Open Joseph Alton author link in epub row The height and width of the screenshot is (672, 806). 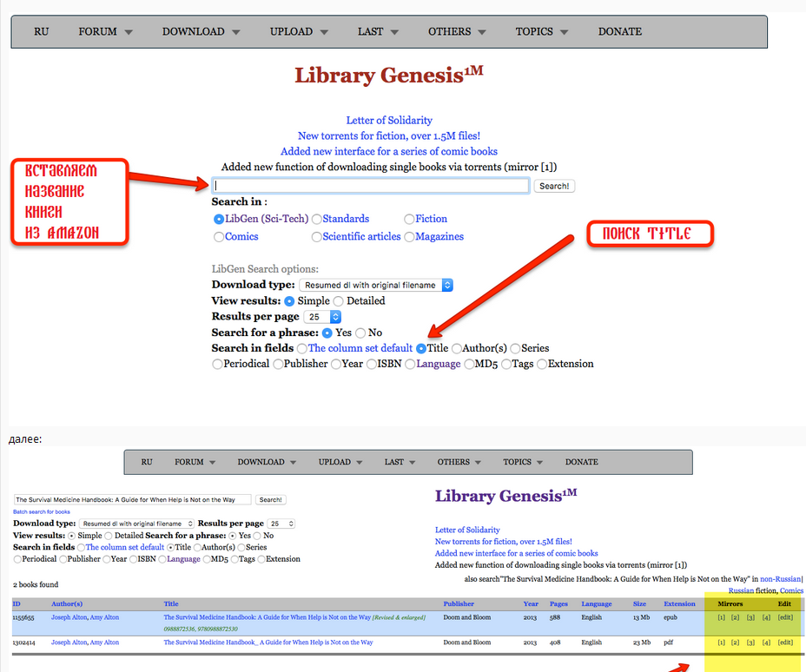(69, 617)
